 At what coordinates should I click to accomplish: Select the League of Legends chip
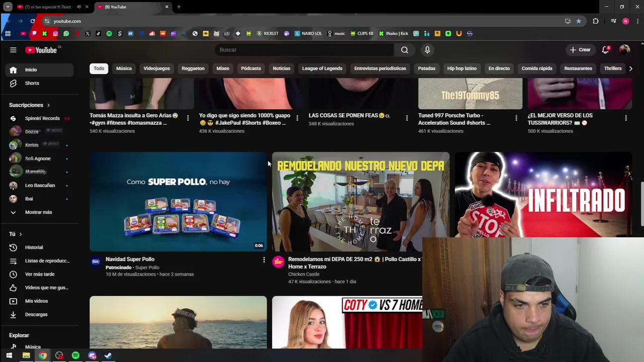(322, 68)
